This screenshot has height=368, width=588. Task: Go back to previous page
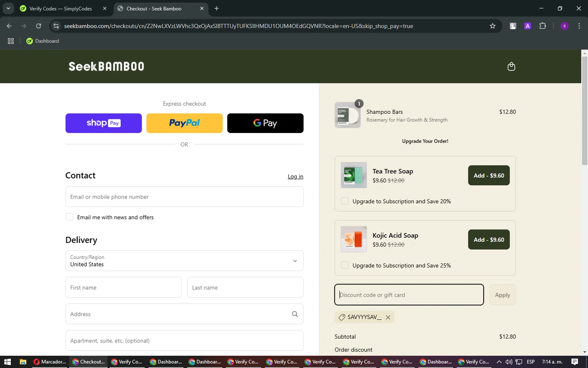pyautogui.click(x=9, y=26)
